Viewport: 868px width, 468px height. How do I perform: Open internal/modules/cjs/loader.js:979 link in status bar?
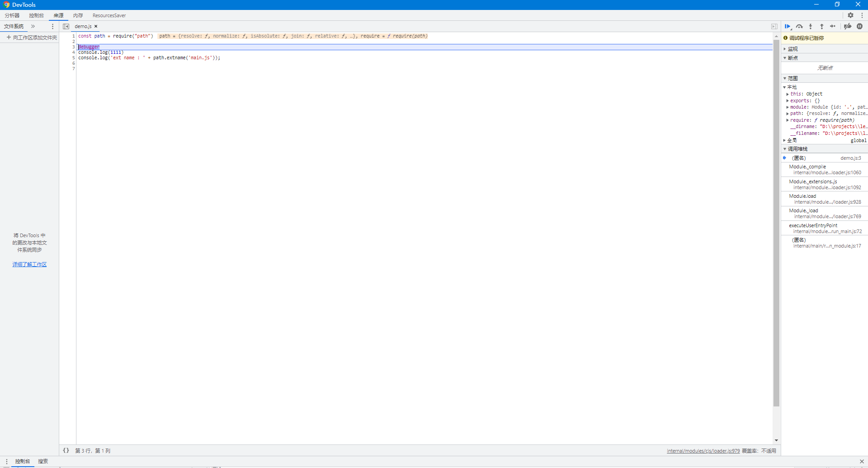pyautogui.click(x=703, y=451)
